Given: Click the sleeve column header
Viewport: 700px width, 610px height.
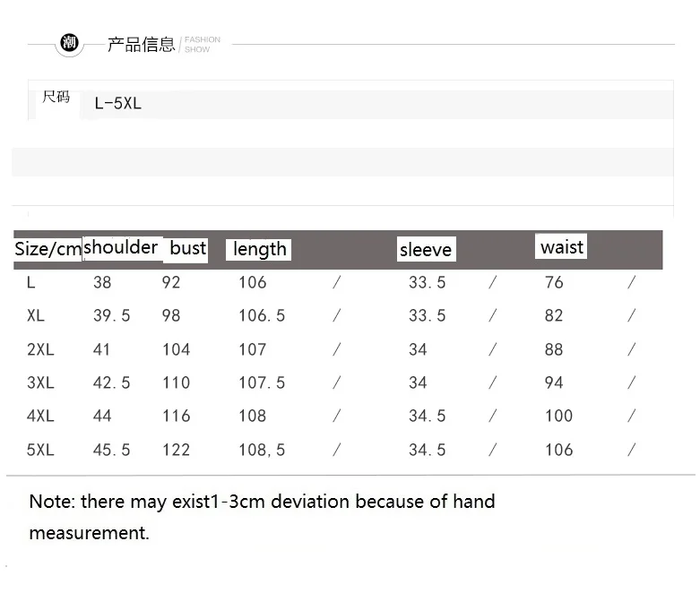Looking at the screenshot, I should tap(426, 250).
